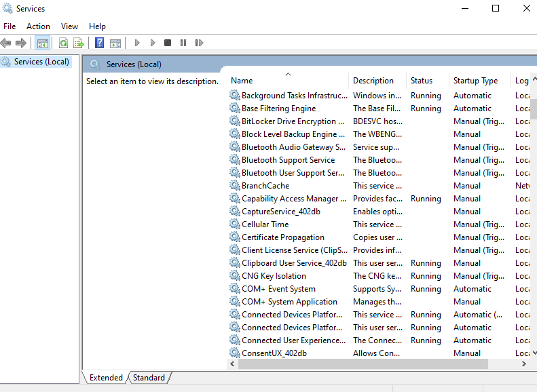Switch to the Standard tab
The image size is (537, 392).
tap(148, 378)
